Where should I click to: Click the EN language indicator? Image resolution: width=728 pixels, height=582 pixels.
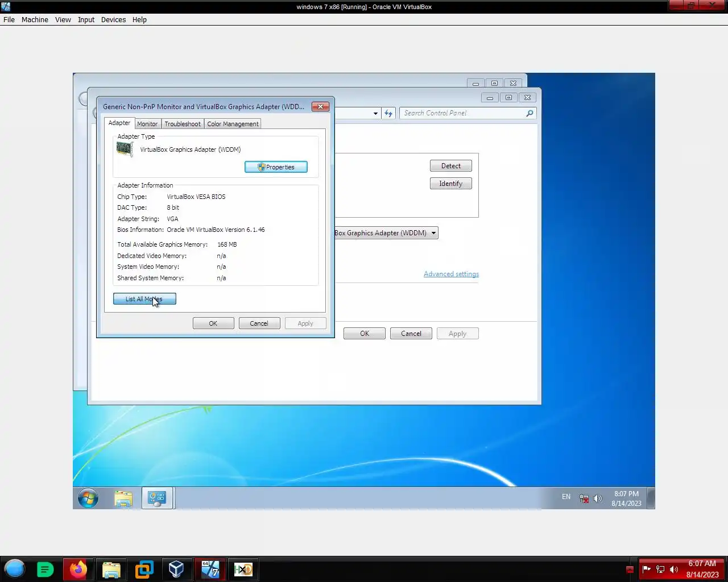(566, 497)
